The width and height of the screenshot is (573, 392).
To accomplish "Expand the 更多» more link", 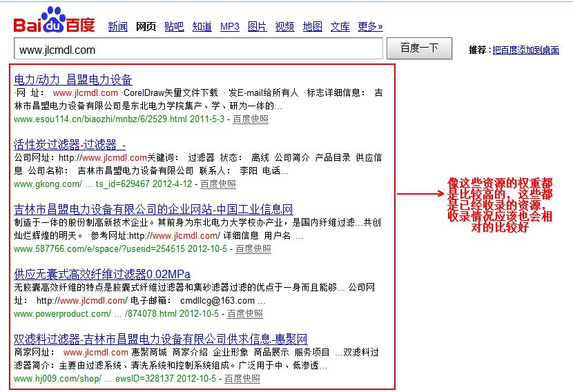I will tap(370, 27).
